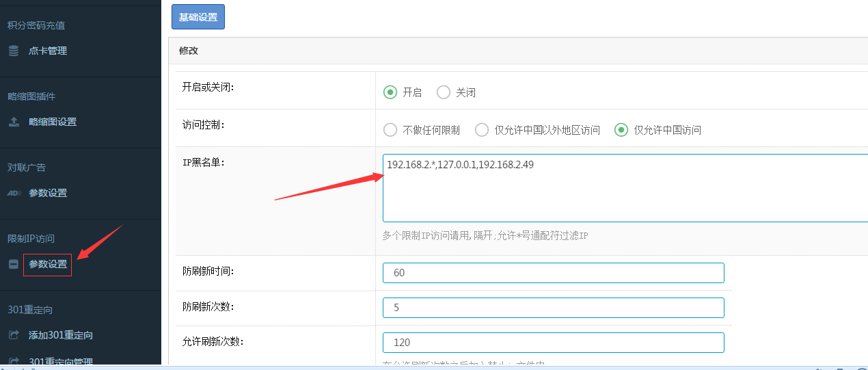Click the upload icon beside 略缩图设置
Image resolution: width=868 pixels, height=370 pixels.
[14, 122]
